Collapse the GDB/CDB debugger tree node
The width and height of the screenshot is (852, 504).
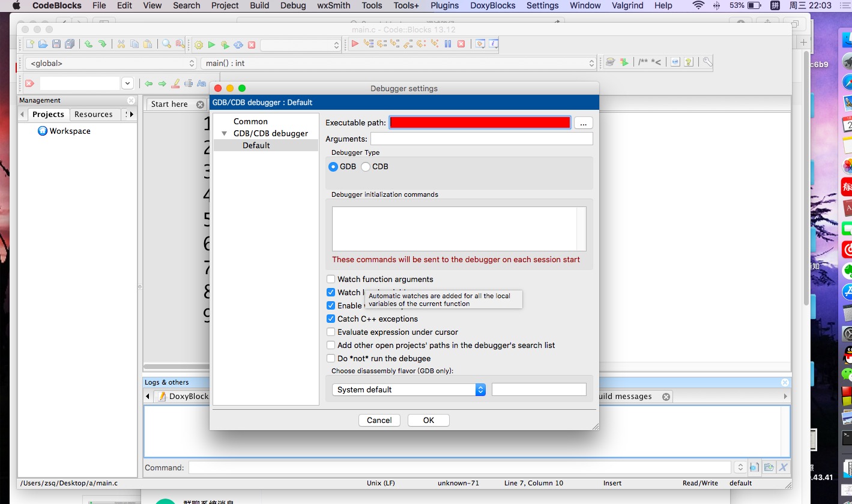(x=225, y=133)
